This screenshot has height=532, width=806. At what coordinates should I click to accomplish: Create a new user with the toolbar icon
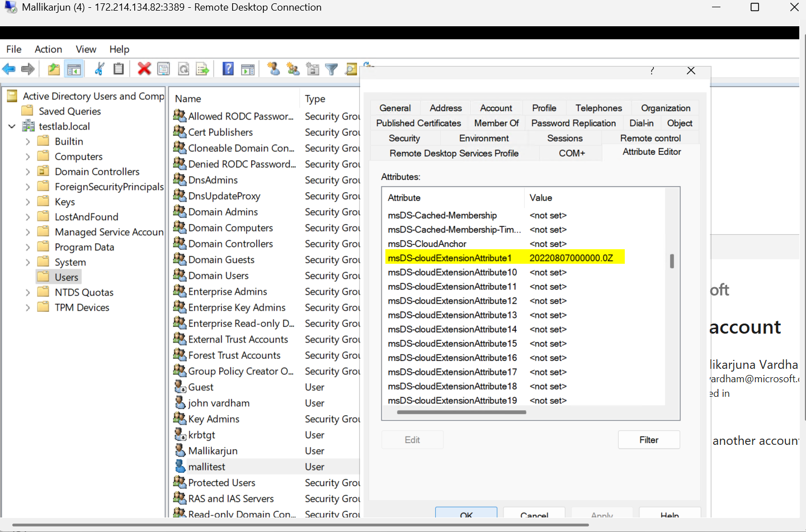[x=274, y=68]
